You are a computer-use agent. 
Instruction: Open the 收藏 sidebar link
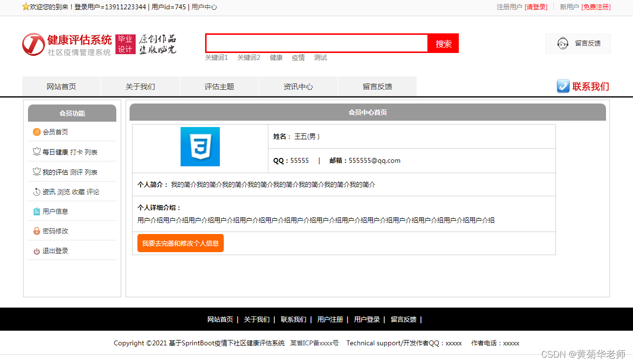79,192
